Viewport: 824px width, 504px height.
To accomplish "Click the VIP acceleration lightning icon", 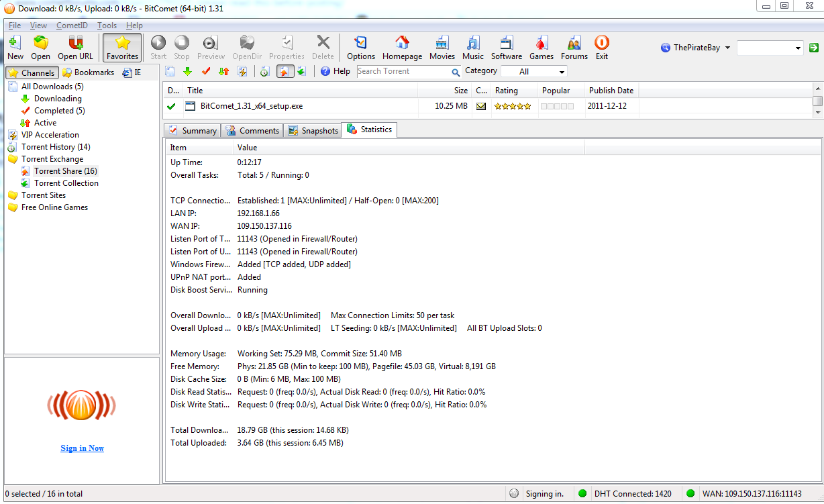I will (242, 71).
